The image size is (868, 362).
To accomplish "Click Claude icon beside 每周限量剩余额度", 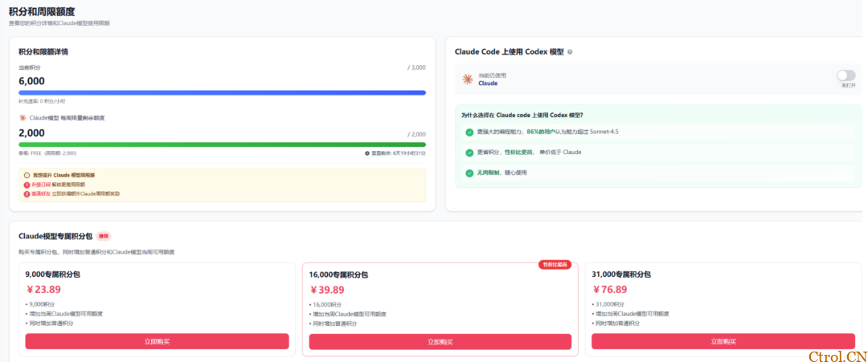I will tap(23, 118).
